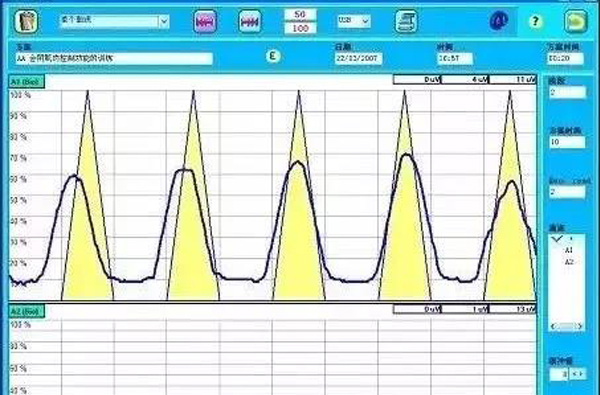Click the 50/100 scale ratio field
The image size is (600, 395).
click(300, 21)
